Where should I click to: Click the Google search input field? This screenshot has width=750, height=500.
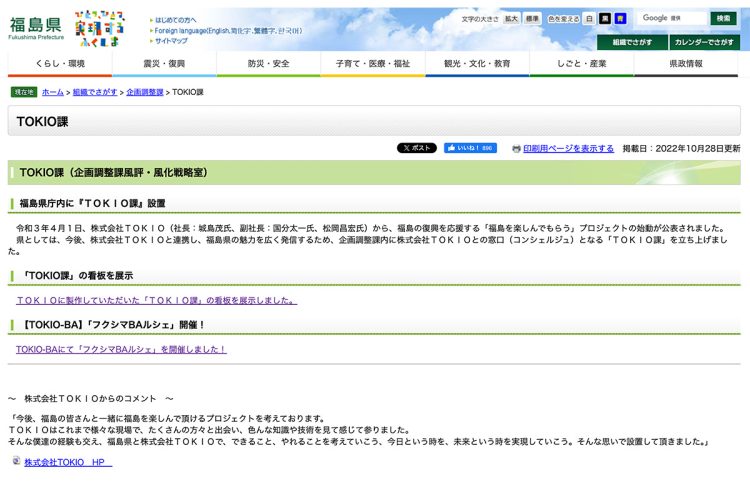pos(672,18)
